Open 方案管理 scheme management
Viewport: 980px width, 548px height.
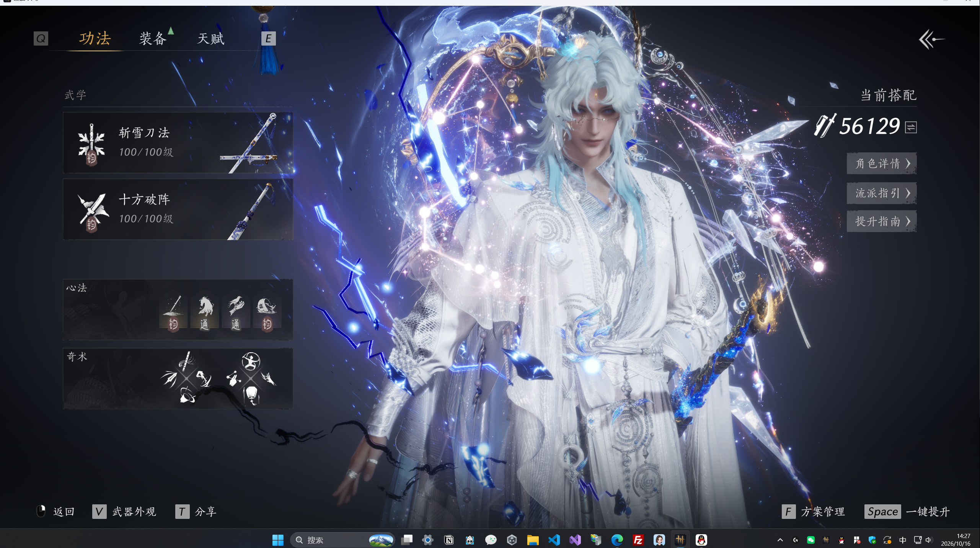pos(813,512)
